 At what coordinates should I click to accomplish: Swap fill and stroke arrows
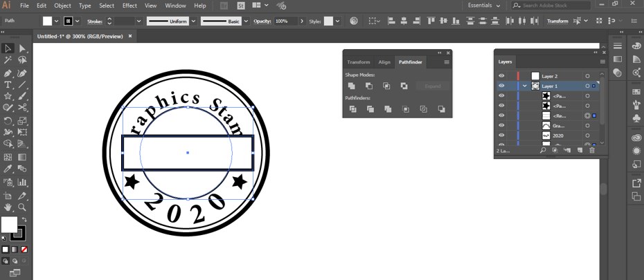[24, 220]
